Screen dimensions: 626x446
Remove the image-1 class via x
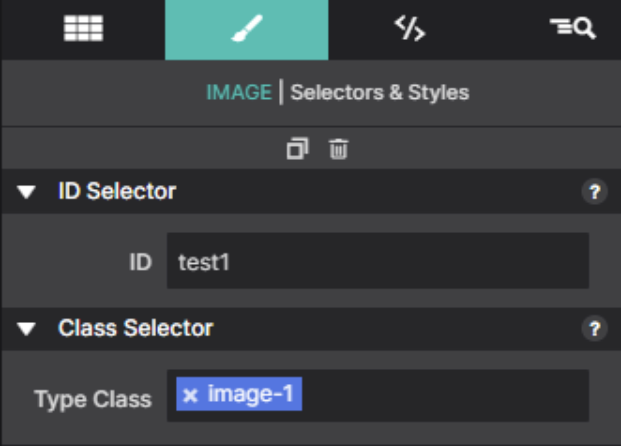pyautogui.click(x=190, y=395)
